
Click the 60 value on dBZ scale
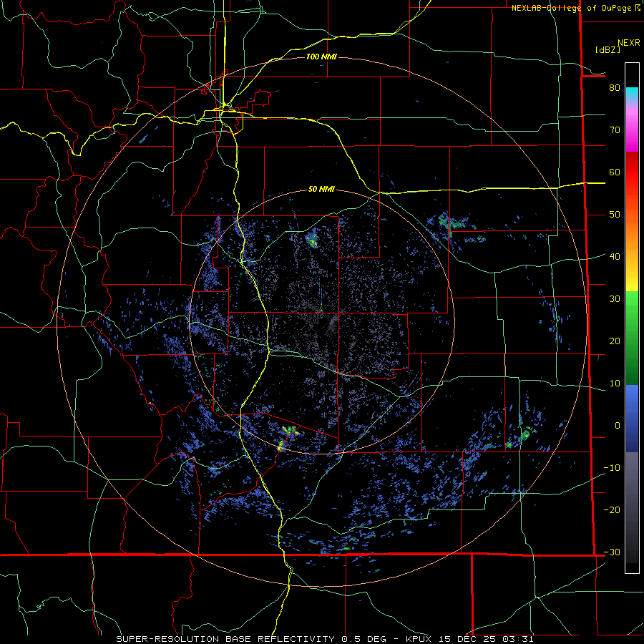click(615, 172)
